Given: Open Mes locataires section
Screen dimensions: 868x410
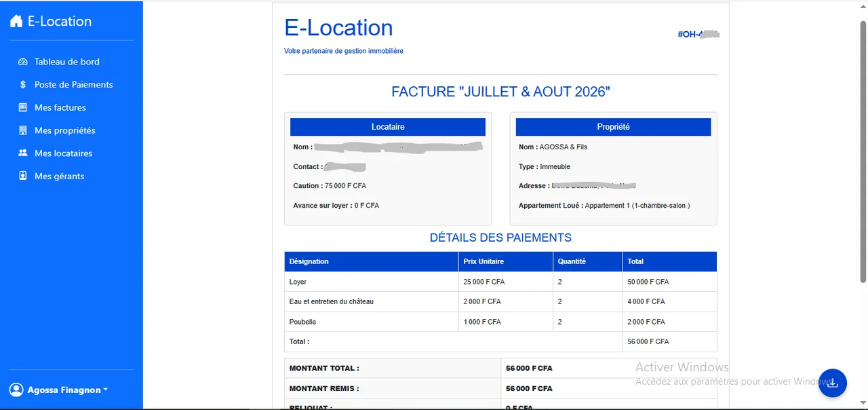Looking at the screenshot, I should point(64,153).
